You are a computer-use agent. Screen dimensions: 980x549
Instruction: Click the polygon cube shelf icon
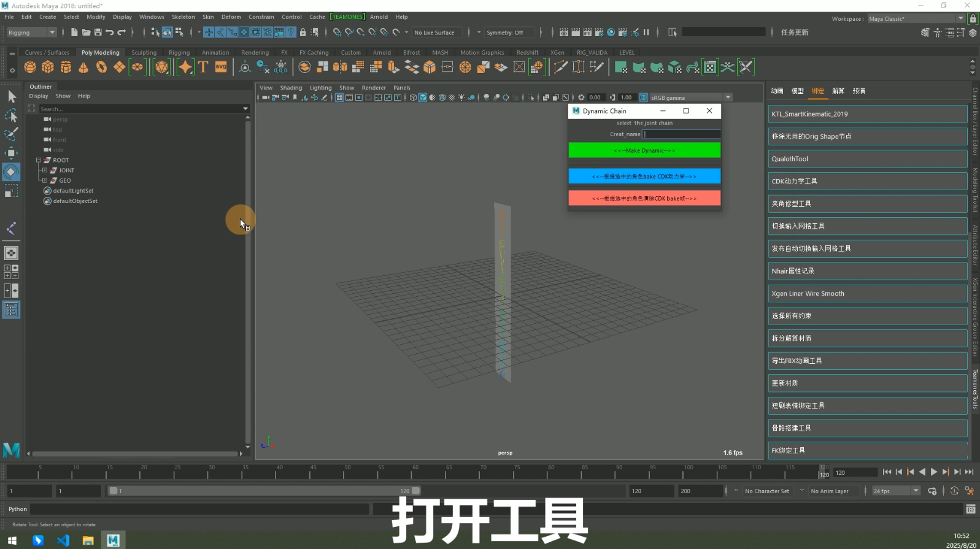tap(48, 67)
